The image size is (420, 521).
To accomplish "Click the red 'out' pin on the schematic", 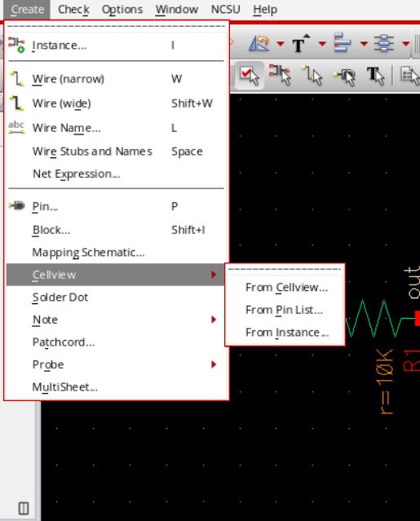I will (418, 318).
